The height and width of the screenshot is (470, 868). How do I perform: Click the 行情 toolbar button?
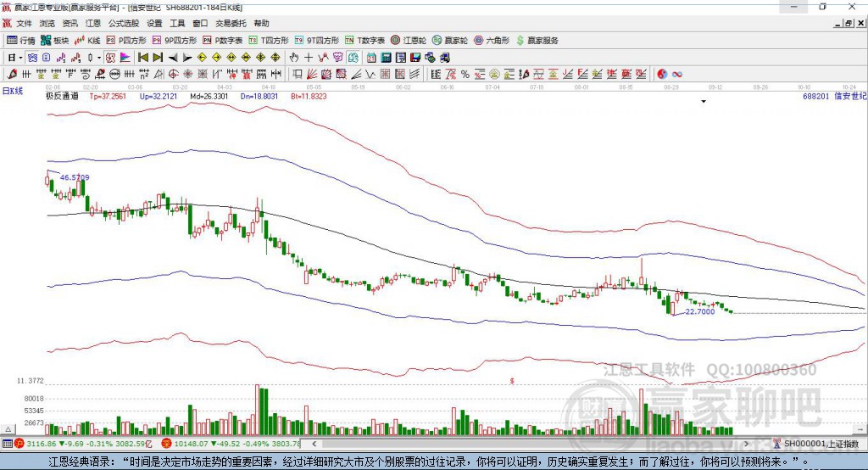21,41
